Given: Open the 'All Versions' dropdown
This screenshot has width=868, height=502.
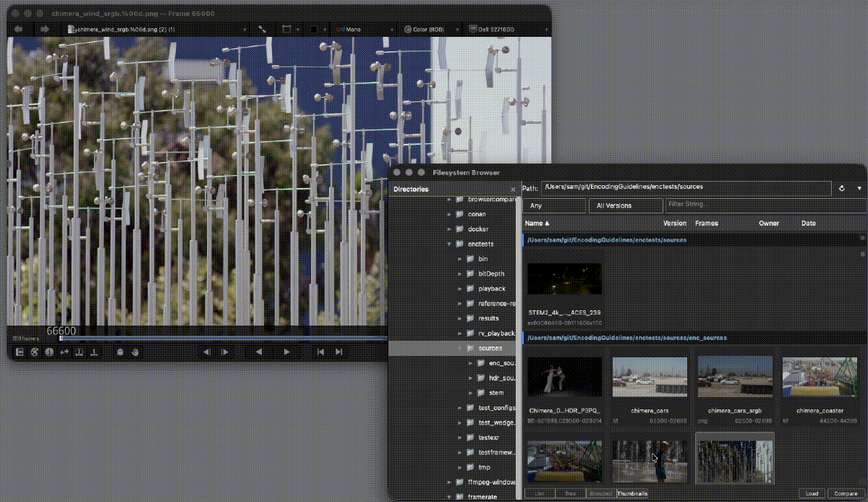Looking at the screenshot, I should tap(625, 205).
